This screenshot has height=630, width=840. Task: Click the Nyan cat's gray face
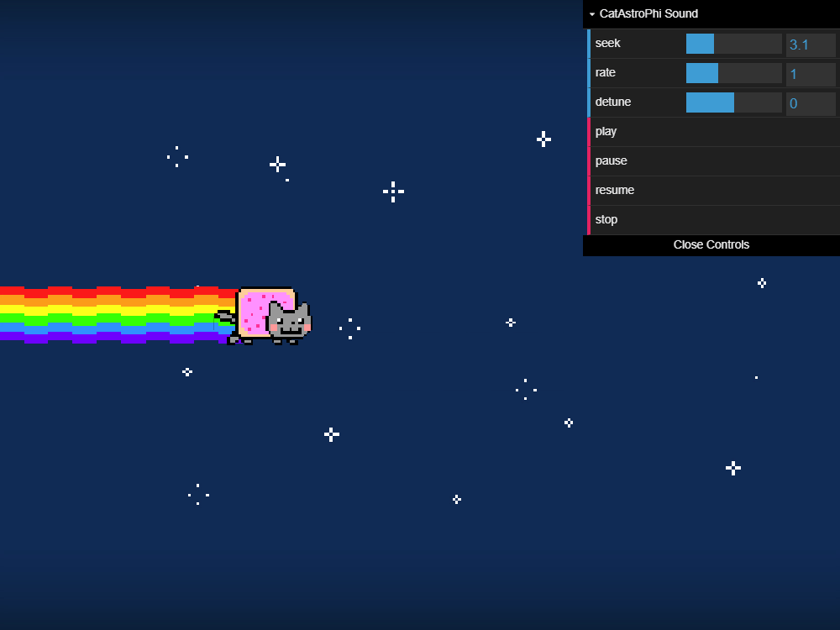click(289, 322)
